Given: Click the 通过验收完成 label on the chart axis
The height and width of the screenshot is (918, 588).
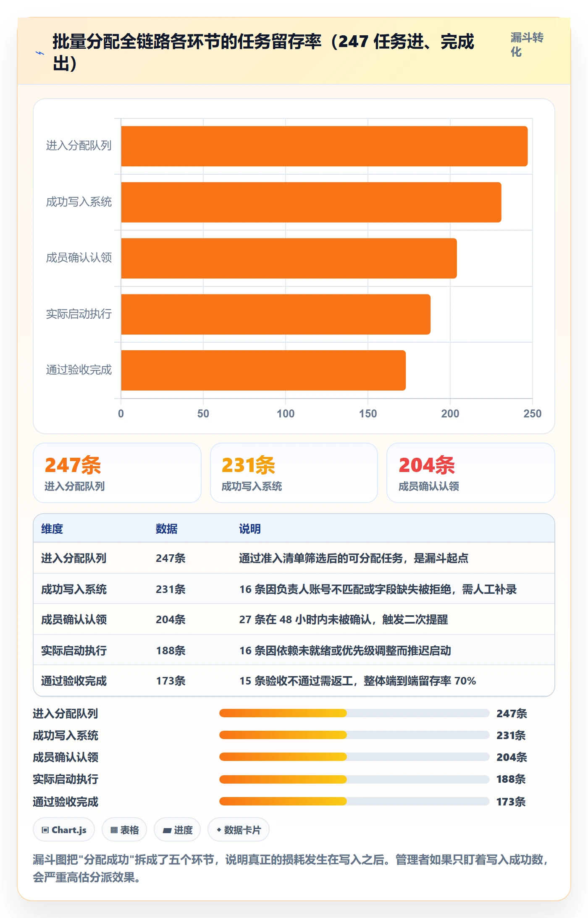Looking at the screenshot, I should click(x=79, y=370).
